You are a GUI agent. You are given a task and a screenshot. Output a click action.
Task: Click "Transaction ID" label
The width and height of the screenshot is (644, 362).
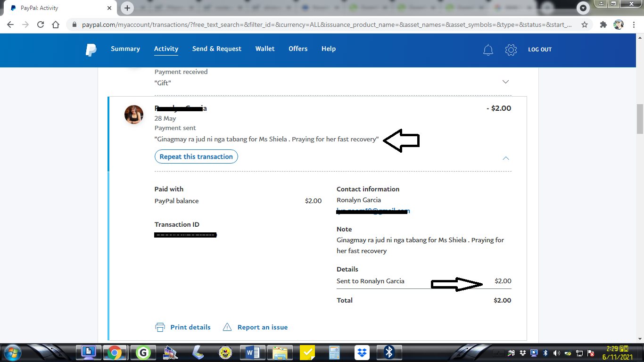pos(177,225)
